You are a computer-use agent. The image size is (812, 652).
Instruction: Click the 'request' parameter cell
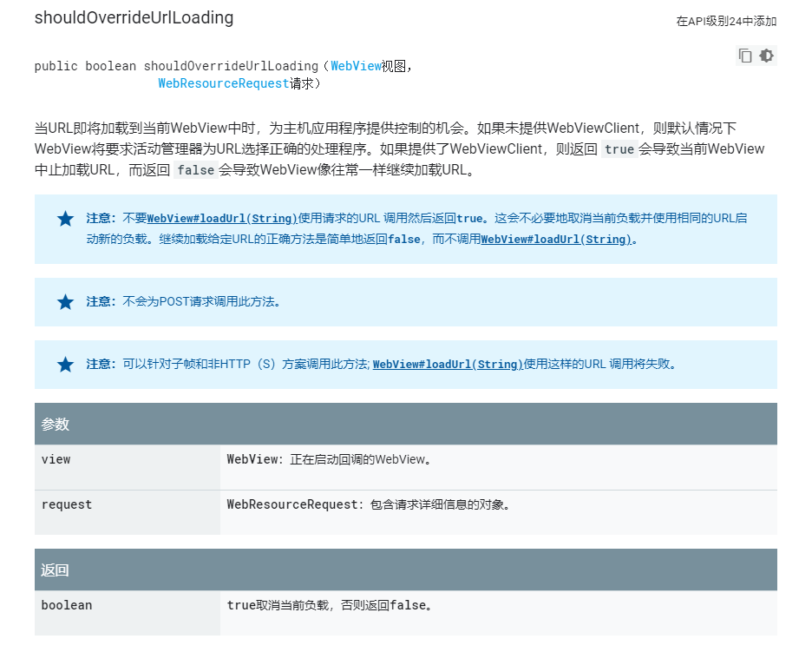click(x=128, y=512)
